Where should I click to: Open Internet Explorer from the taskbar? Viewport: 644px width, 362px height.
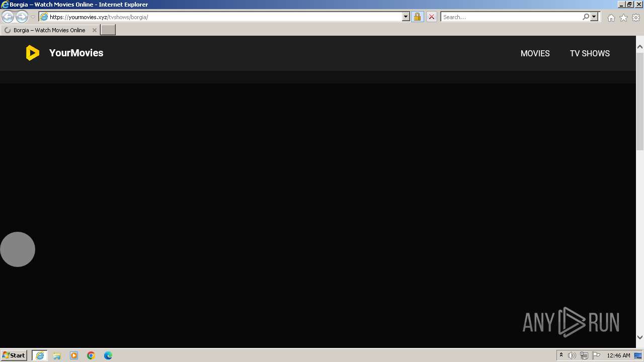40,355
